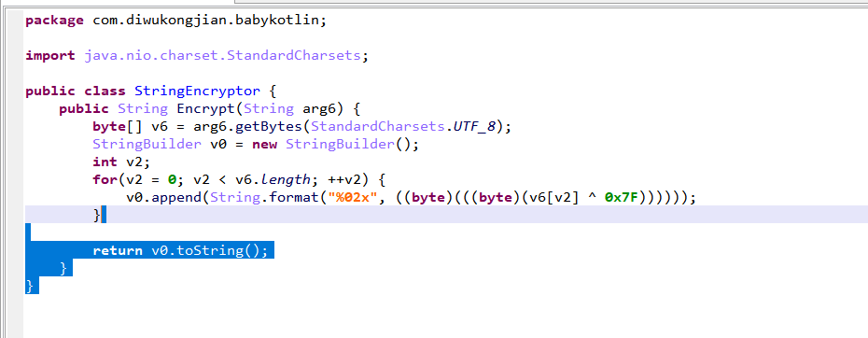Click the "return" keyword in the selection
The image size is (868, 338).
[x=118, y=250]
